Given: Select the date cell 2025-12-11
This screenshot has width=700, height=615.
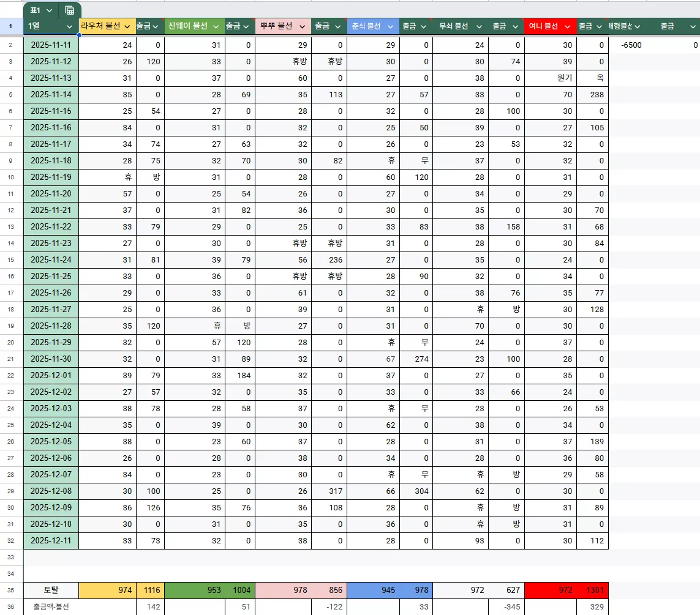Looking at the screenshot, I should (51, 540).
